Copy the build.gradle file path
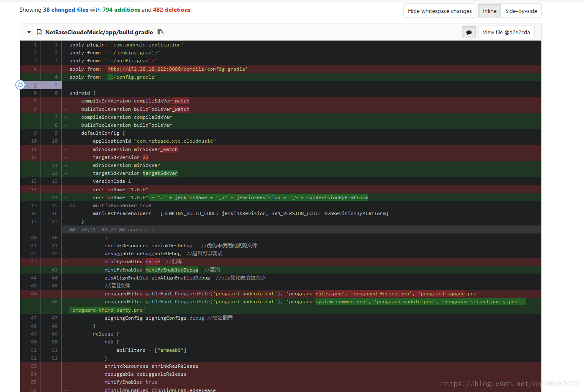The height and width of the screenshot is (392, 584). tap(160, 32)
